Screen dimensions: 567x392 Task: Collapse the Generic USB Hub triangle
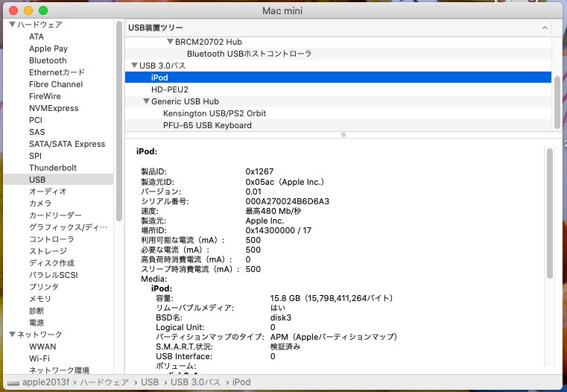(x=146, y=101)
